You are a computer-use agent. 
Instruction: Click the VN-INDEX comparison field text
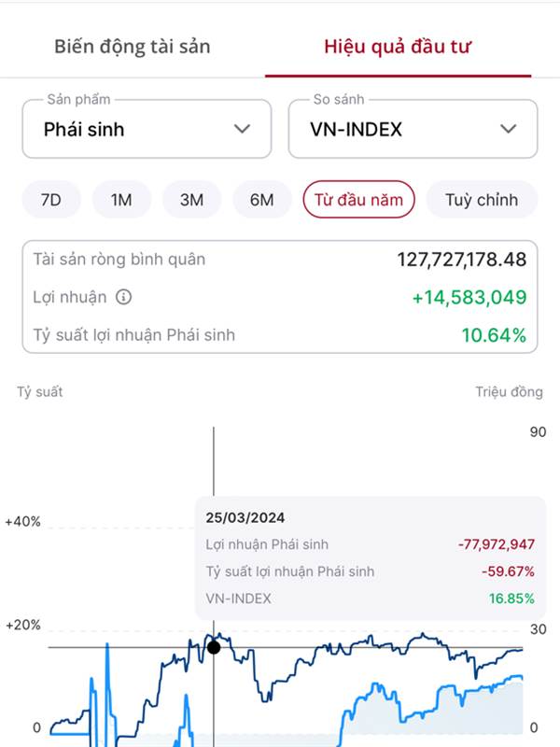pos(357,129)
